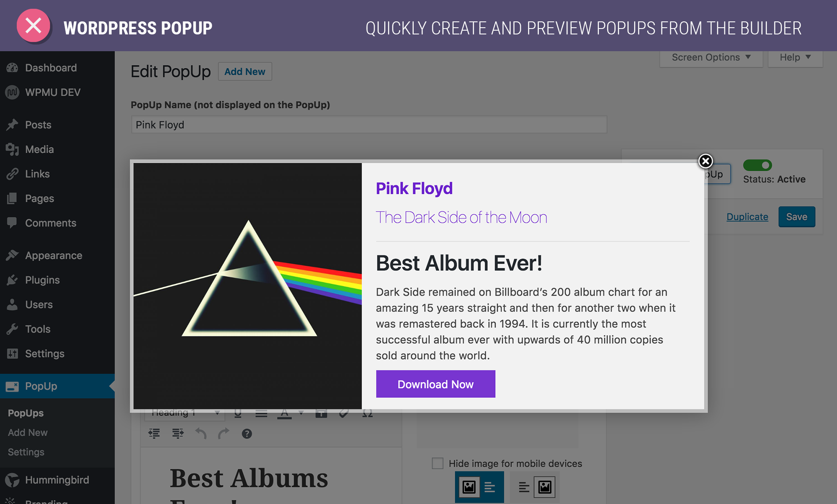Click the Download Now button

[435, 384]
